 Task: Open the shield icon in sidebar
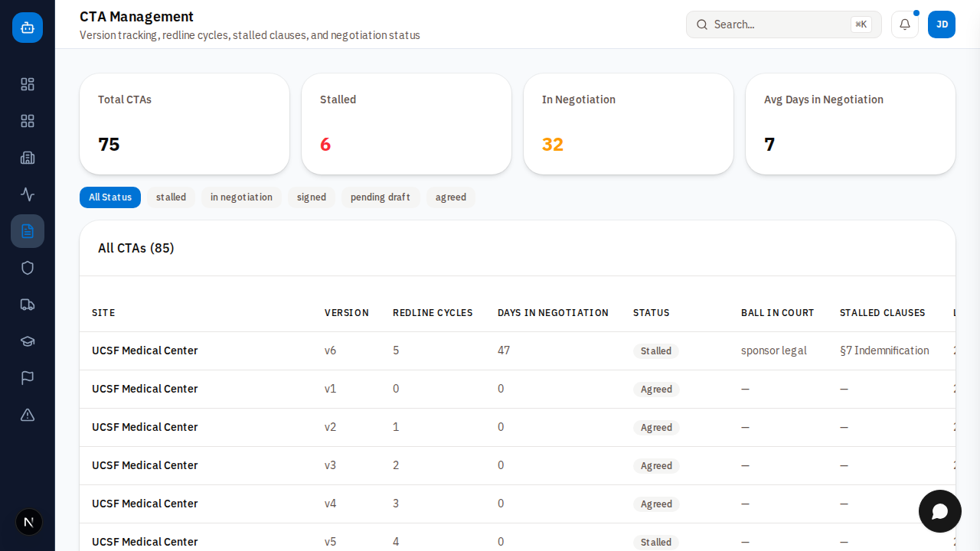click(x=28, y=268)
